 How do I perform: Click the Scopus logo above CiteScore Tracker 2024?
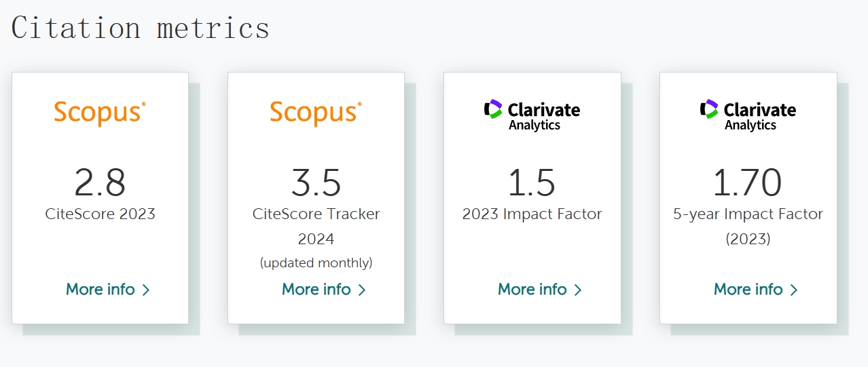click(316, 113)
